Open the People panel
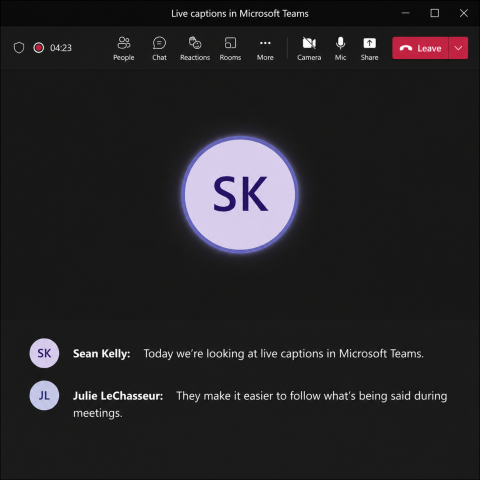 [x=124, y=49]
